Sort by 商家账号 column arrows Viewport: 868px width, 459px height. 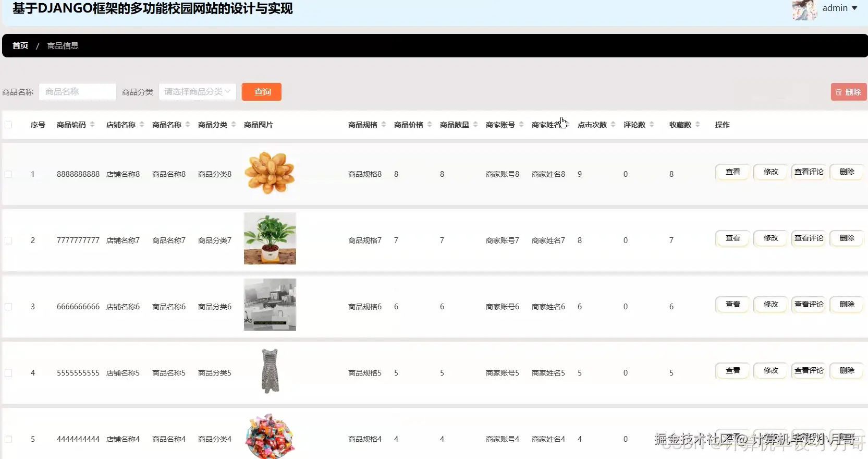point(521,125)
